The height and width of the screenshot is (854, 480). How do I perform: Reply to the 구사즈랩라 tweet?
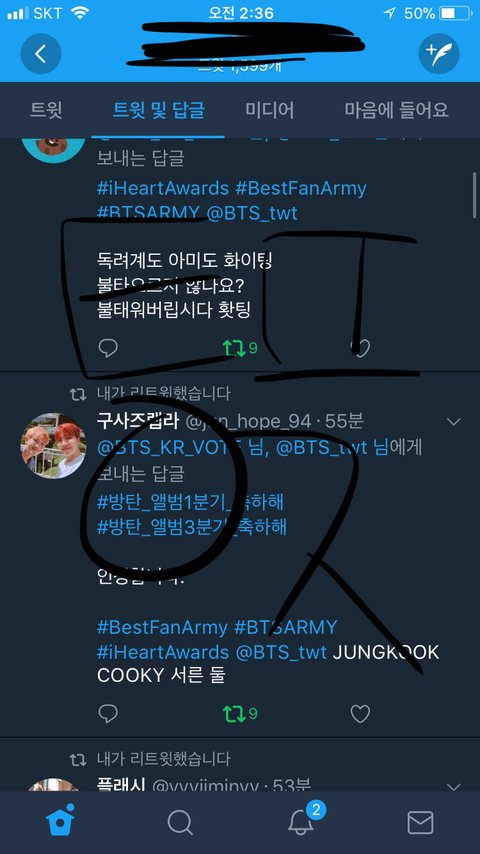click(108, 713)
